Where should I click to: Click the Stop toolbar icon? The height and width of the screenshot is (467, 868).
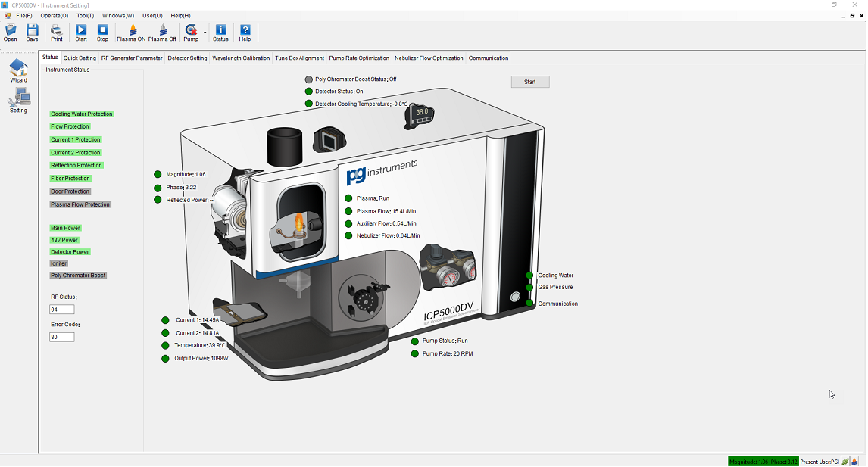102,33
